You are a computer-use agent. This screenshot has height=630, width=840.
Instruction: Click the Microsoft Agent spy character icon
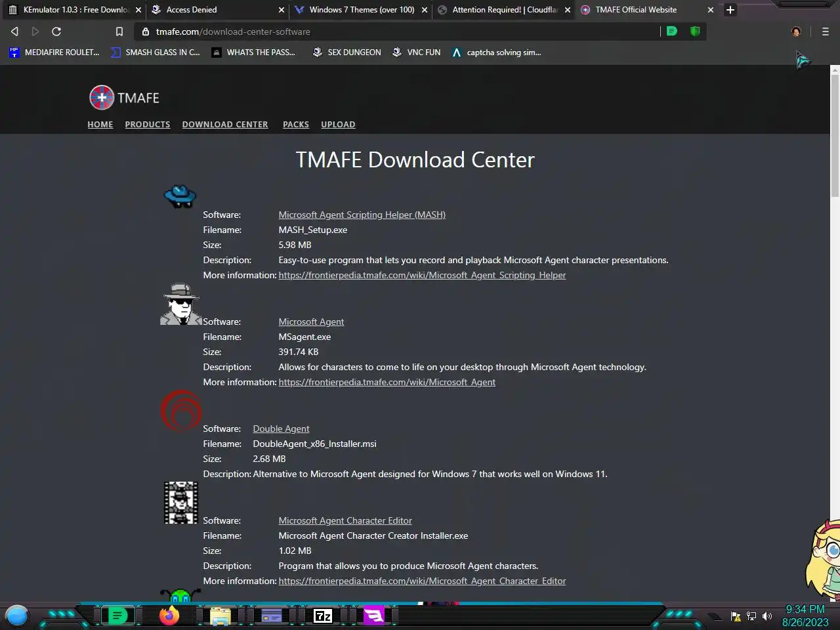click(180, 304)
